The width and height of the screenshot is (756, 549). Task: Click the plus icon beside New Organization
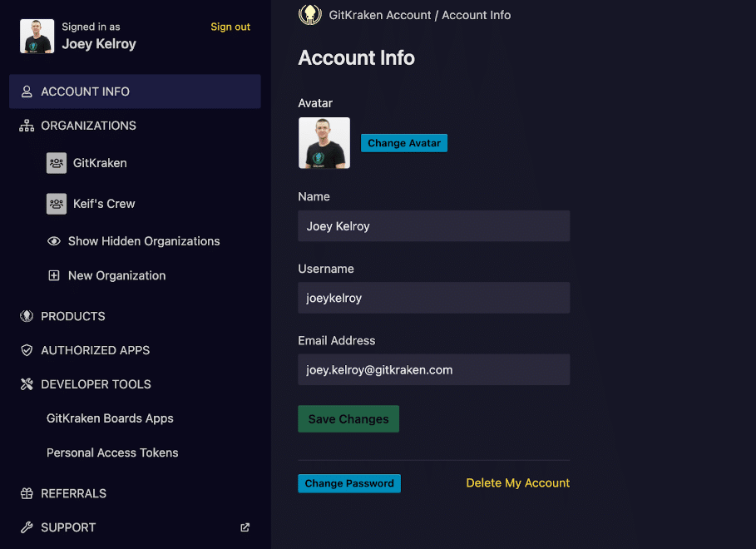coord(54,275)
